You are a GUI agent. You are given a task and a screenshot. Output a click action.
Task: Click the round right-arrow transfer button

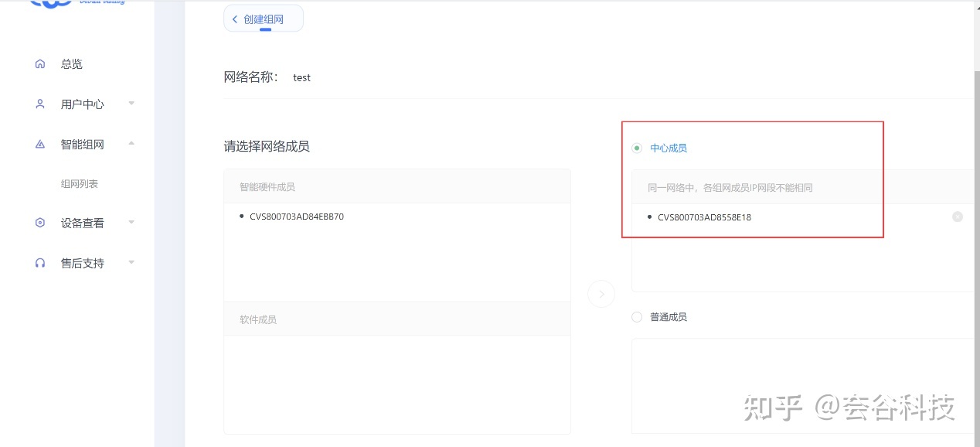tap(601, 294)
